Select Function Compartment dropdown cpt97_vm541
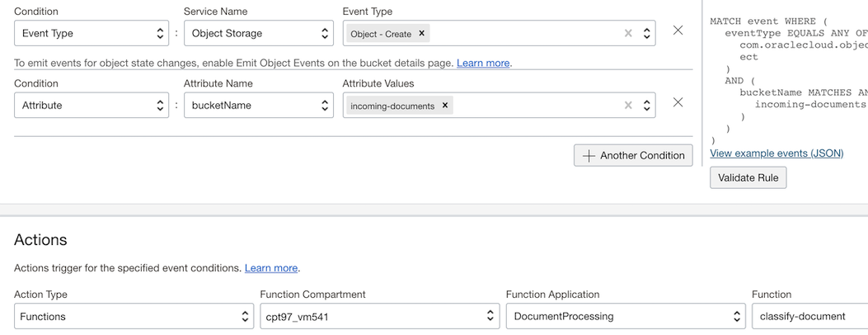The image size is (868, 335). [x=379, y=317]
